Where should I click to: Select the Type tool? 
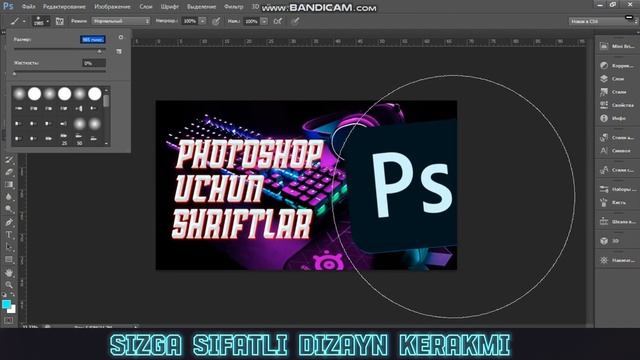point(9,235)
